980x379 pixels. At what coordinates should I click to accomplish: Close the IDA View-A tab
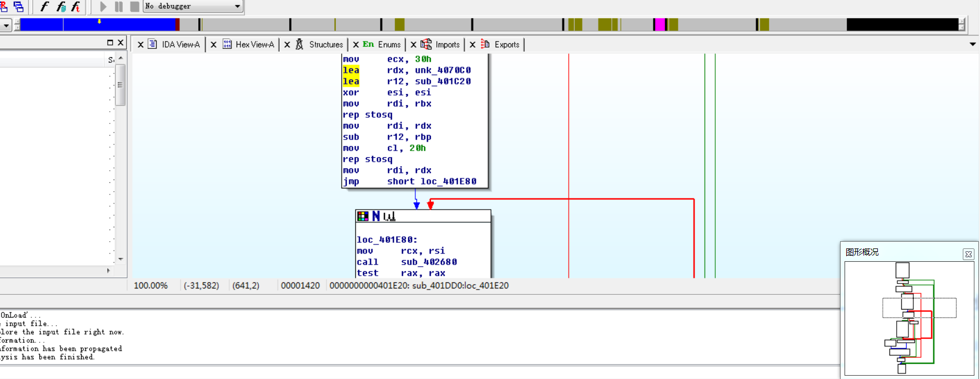[x=140, y=45]
